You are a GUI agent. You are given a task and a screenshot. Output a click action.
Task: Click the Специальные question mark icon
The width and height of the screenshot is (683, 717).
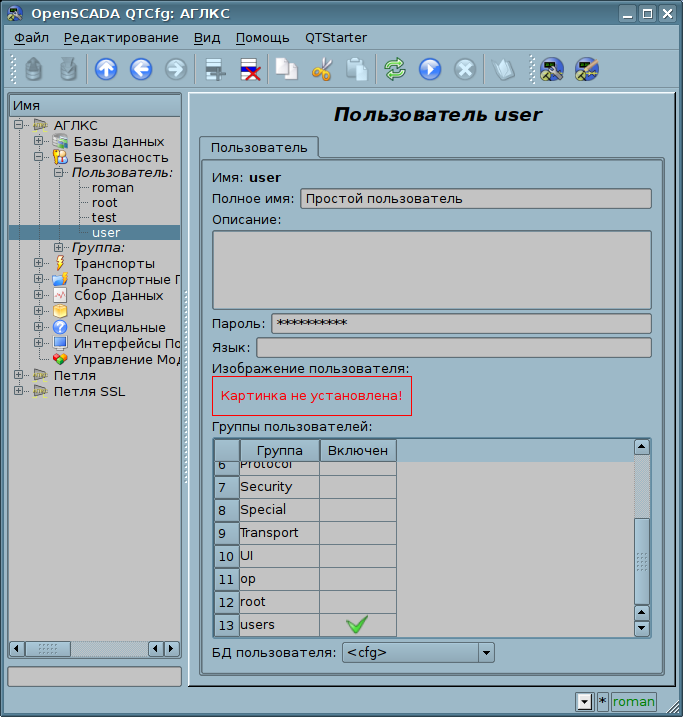60,327
